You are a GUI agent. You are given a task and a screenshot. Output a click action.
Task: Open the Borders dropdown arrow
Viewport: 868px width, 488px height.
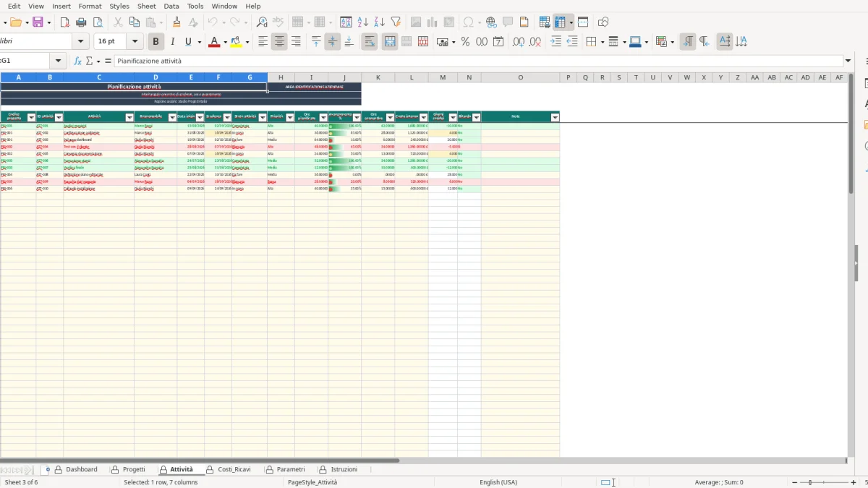pyautogui.click(x=602, y=42)
